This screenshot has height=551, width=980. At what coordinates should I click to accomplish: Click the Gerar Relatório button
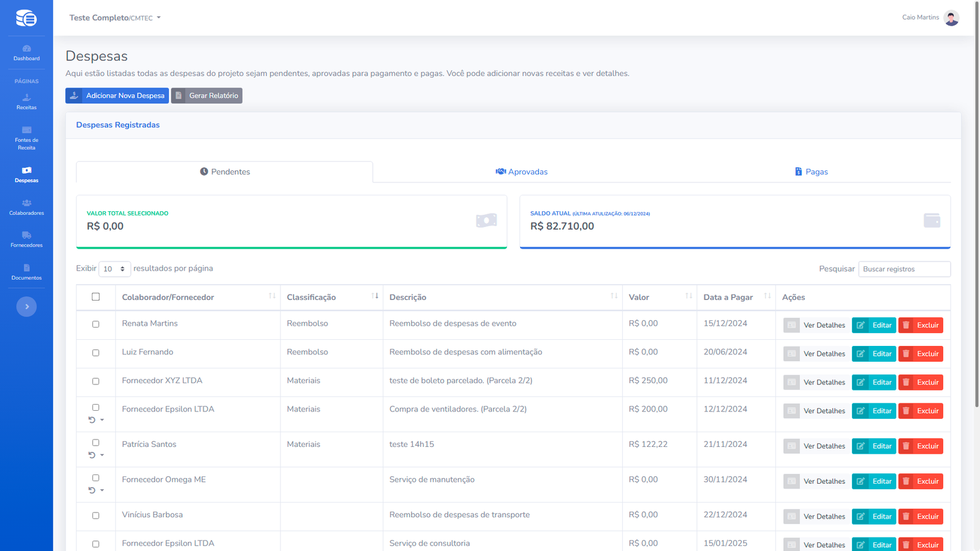click(x=206, y=96)
